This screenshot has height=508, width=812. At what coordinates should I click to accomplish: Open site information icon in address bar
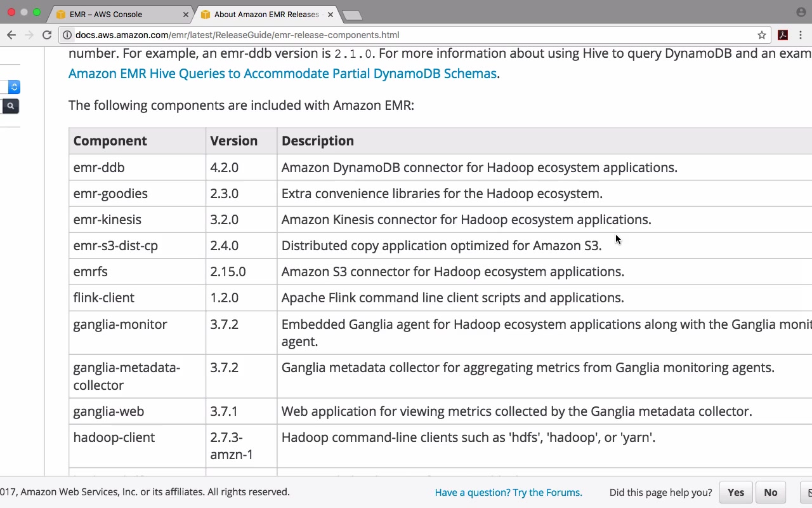point(67,35)
